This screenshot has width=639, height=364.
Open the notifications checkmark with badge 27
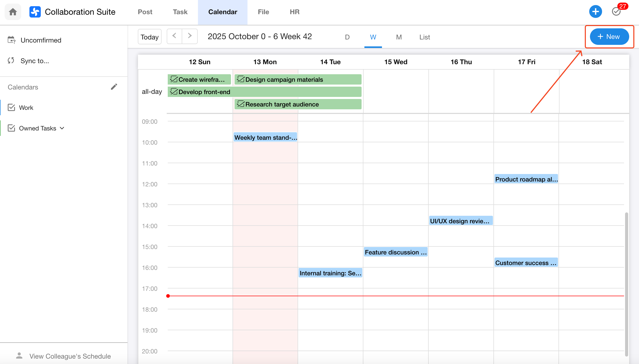617,12
